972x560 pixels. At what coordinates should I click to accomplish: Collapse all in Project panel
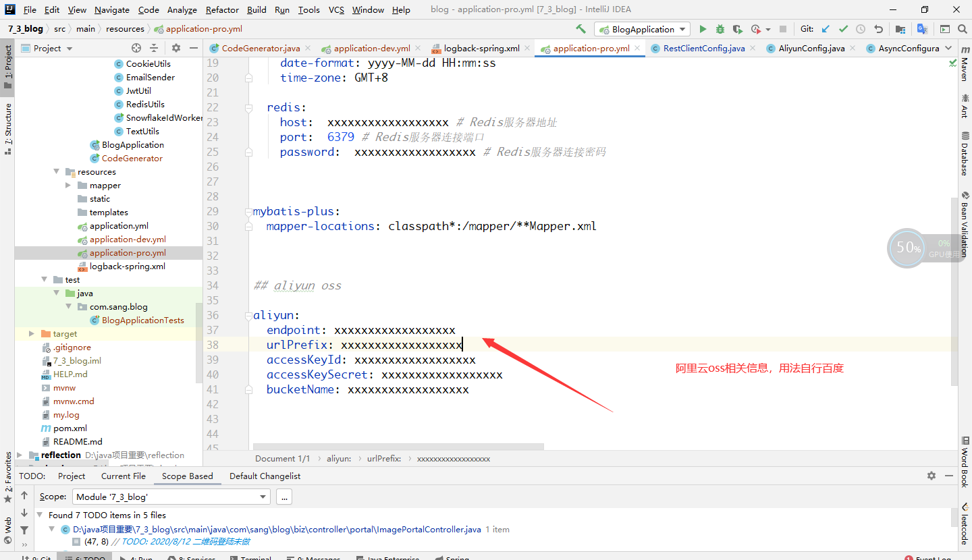click(154, 48)
